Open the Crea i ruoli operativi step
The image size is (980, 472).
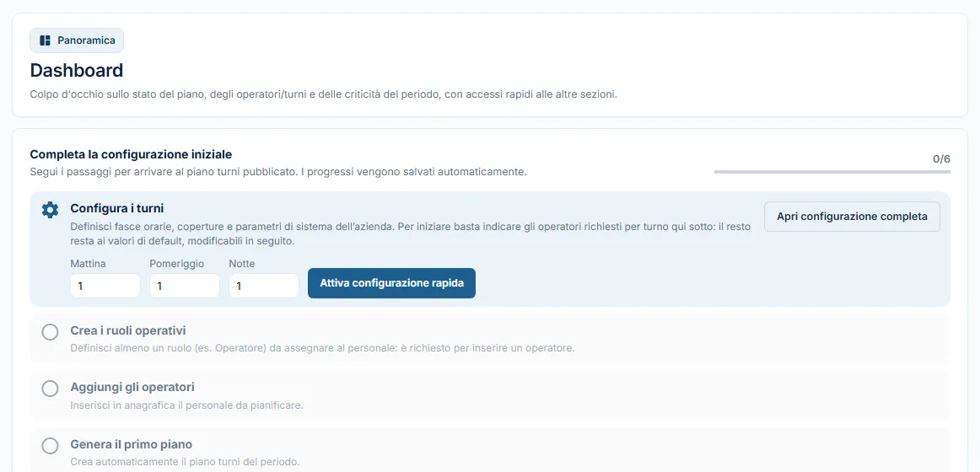(490, 338)
